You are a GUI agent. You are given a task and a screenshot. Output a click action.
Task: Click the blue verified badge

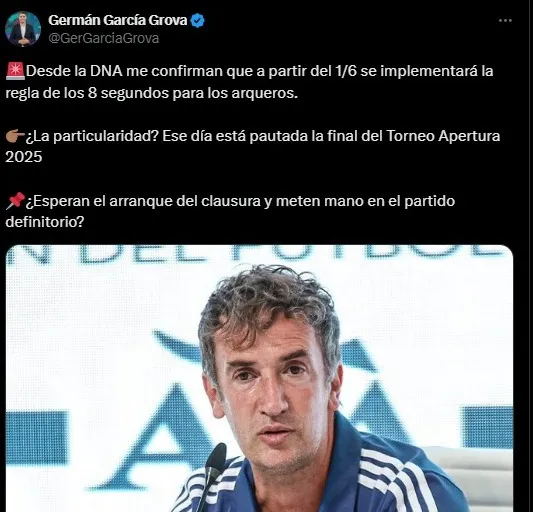pos(197,20)
